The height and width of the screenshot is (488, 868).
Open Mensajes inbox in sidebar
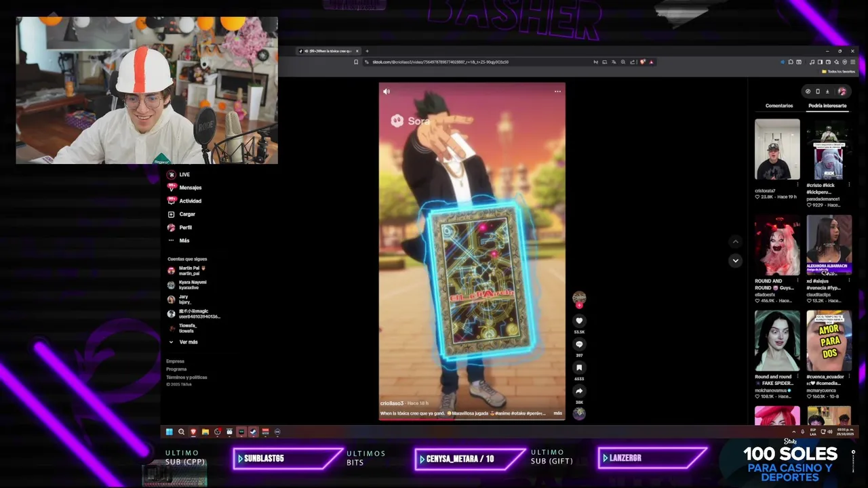tap(184, 187)
